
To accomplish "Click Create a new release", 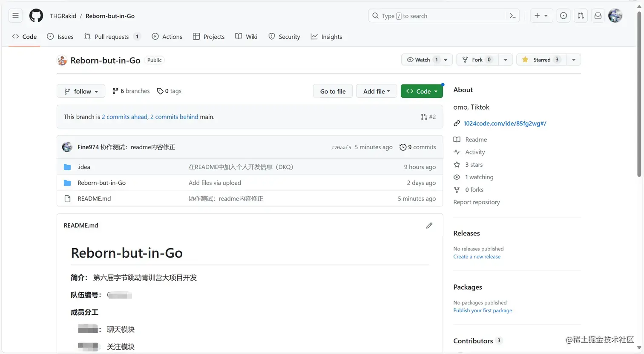I will tap(477, 257).
